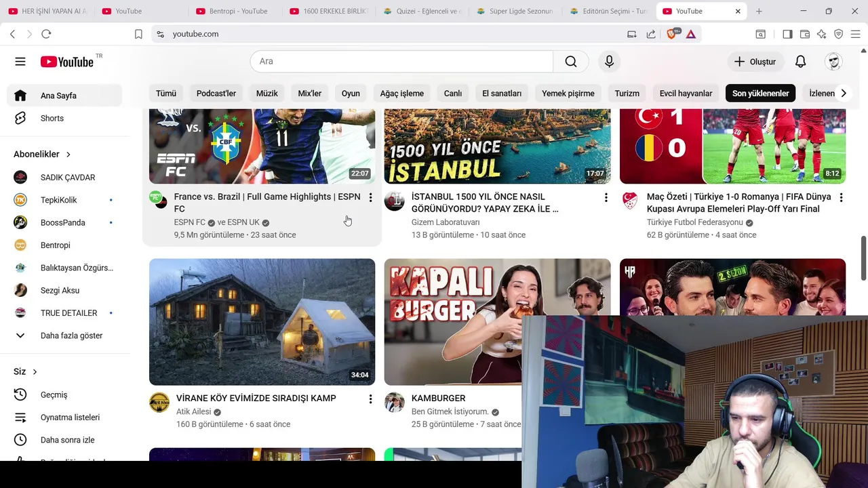This screenshot has height=488, width=868.
Task: Open Geçmiş history in sidebar
Action: (64, 394)
